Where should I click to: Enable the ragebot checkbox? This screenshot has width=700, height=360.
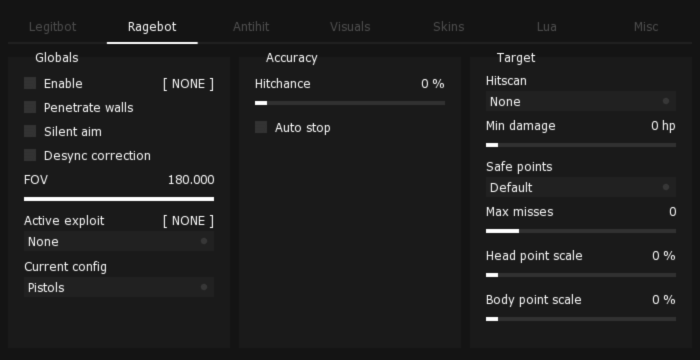(x=30, y=83)
